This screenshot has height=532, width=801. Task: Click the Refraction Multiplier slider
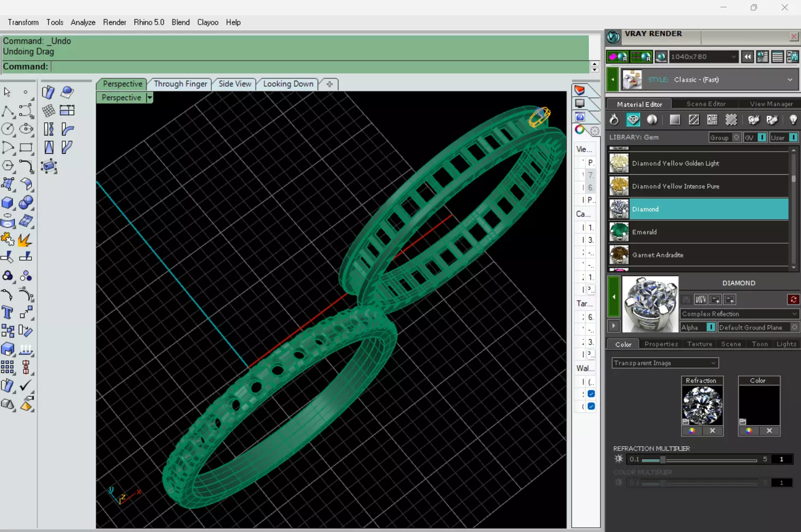click(x=699, y=460)
